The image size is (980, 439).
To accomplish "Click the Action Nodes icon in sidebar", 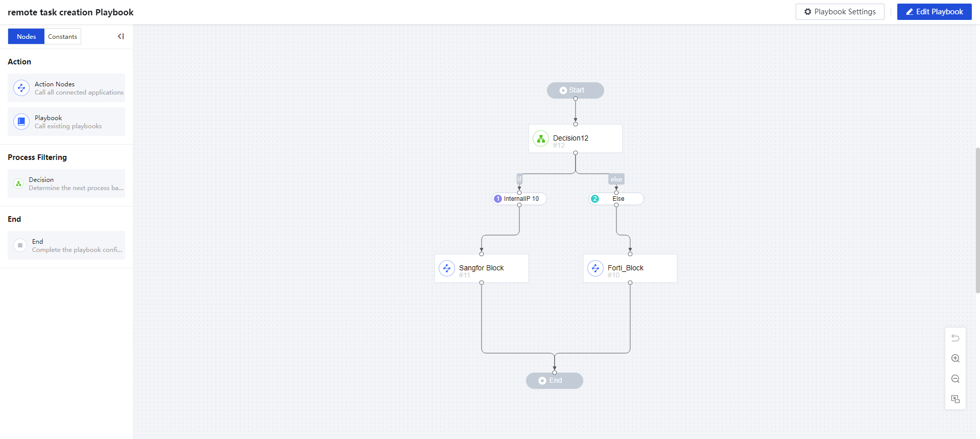I will click(21, 88).
